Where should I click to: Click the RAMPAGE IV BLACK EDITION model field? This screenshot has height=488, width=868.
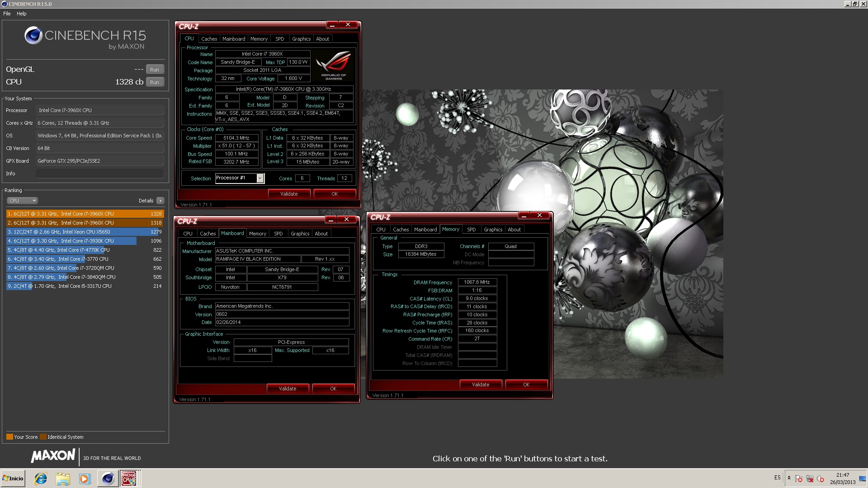[x=258, y=259]
